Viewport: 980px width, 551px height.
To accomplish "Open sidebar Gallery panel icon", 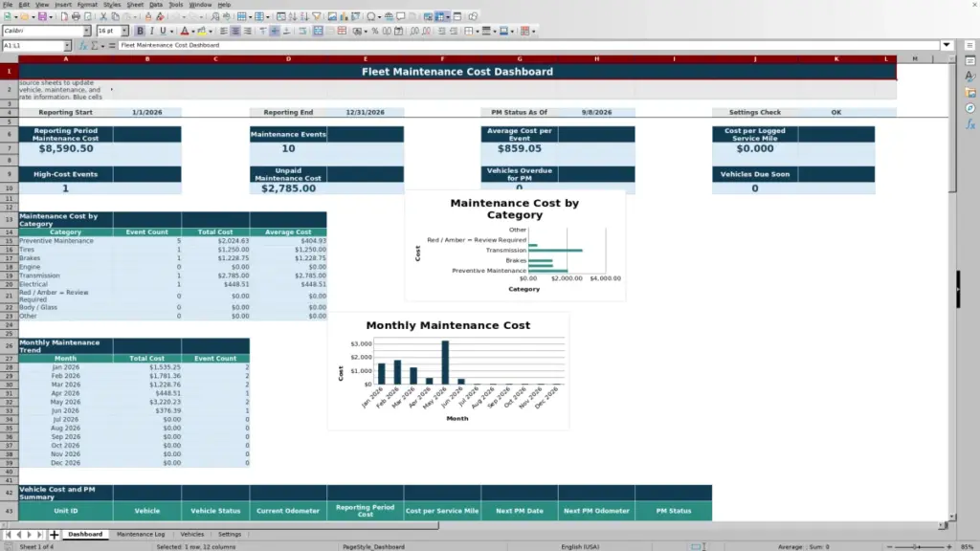I will [x=970, y=93].
